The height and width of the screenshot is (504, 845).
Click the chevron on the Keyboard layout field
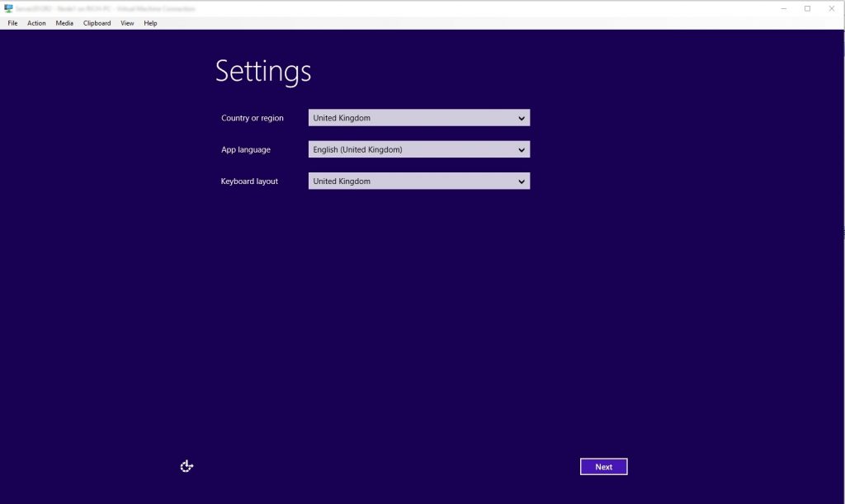click(x=522, y=181)
